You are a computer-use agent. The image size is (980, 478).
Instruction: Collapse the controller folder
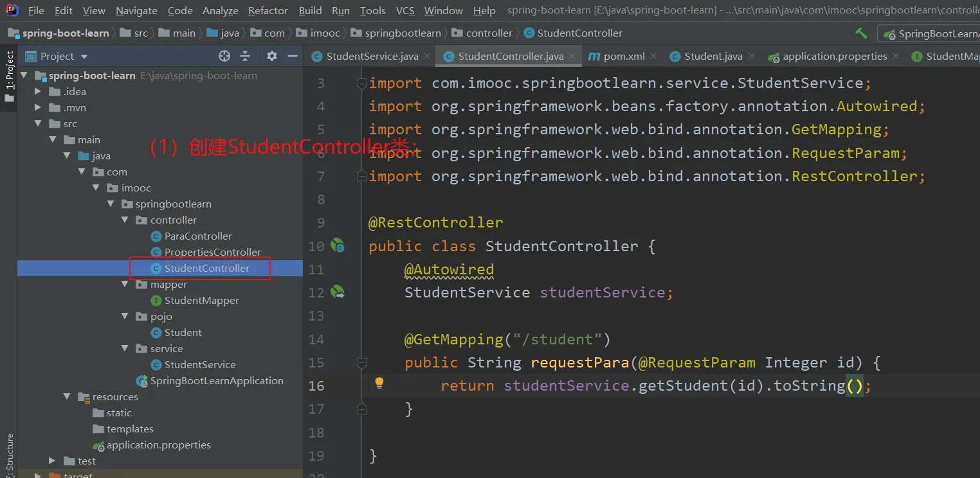click(x=125, y=220)
